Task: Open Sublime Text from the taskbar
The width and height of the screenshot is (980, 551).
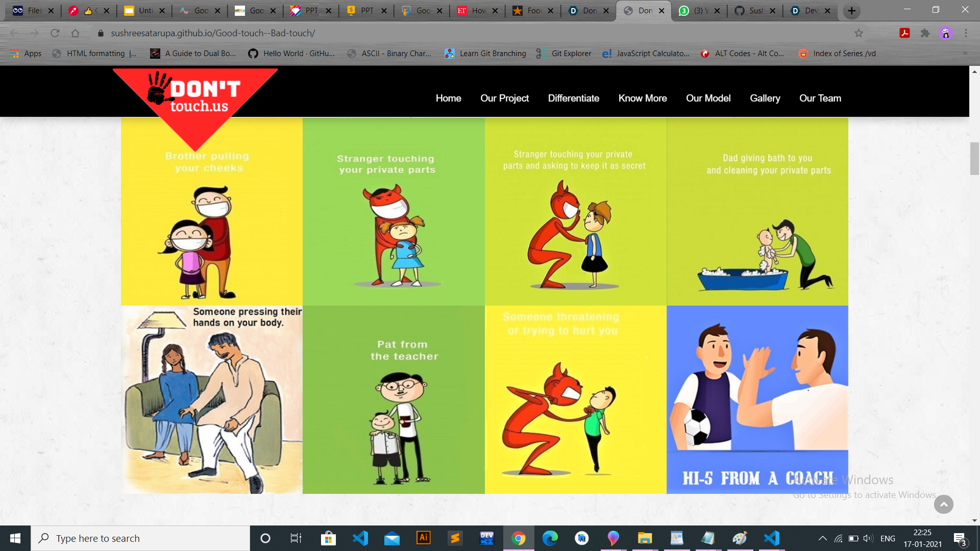Action: [x=455, y=538]
